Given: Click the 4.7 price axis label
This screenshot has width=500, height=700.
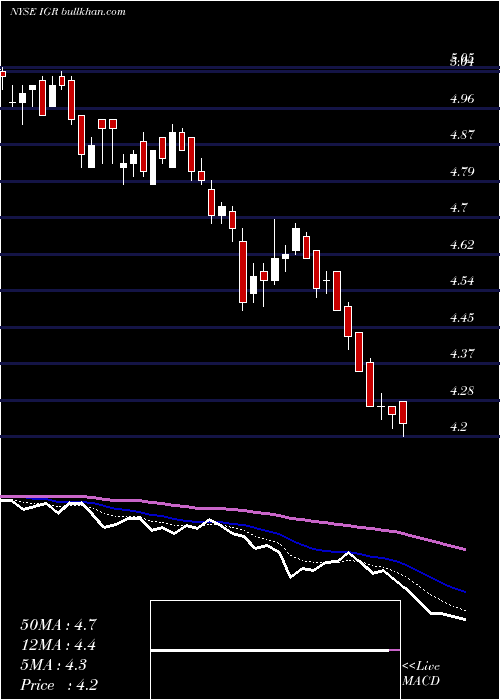Looking at the screenshot, I should tap(459, 208).
